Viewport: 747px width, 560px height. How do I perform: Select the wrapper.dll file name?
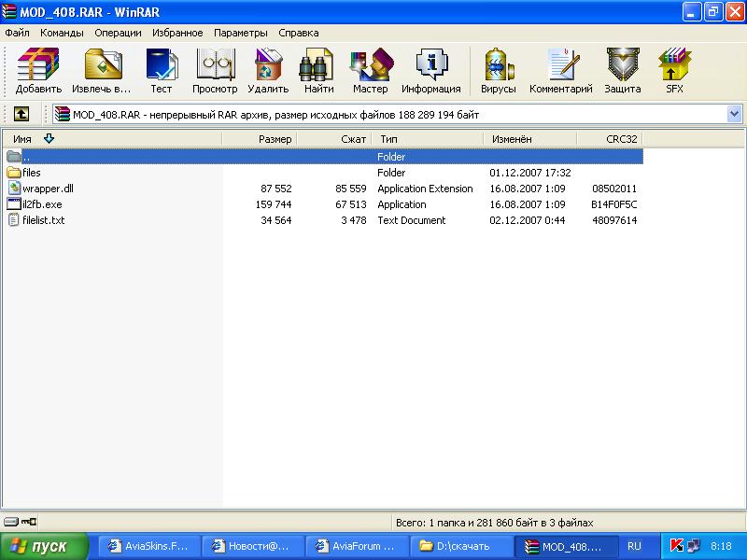click(49, 189)
